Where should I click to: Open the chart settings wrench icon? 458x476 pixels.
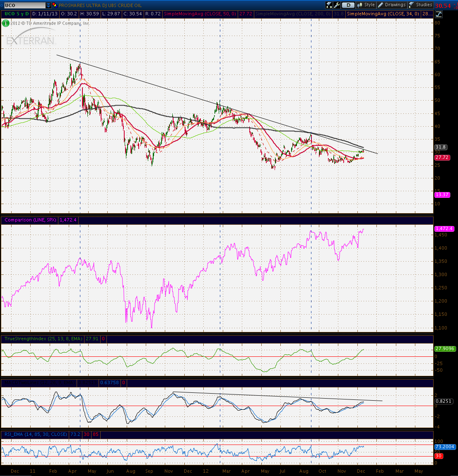(x=337, y=5)
